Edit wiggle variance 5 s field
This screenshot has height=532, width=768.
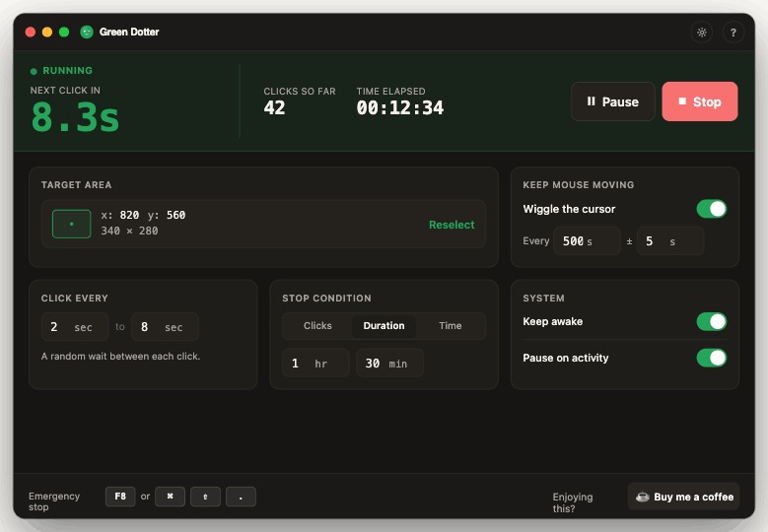click(670, 240)
